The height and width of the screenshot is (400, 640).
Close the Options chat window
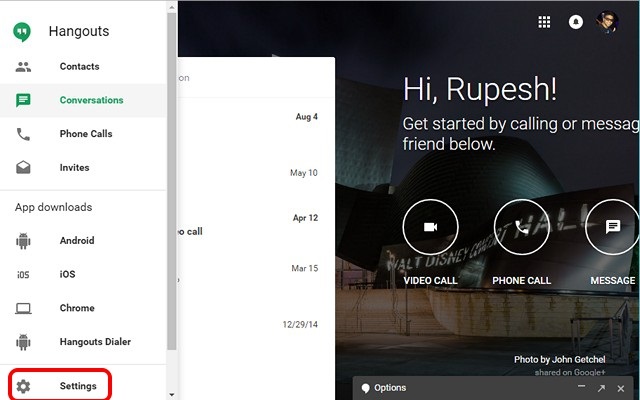coord(621,388)
